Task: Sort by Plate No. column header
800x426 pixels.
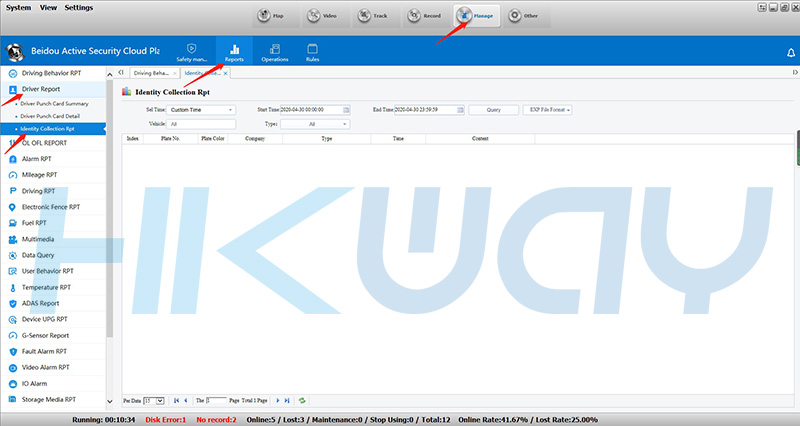Action: (170, 139)
